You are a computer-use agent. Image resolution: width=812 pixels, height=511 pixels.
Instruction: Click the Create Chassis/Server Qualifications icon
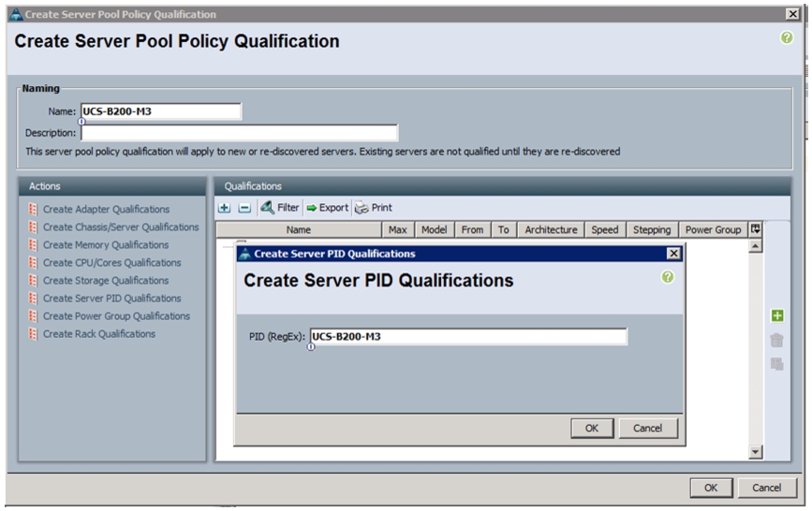pyautogui.click(x=33, y=226)
